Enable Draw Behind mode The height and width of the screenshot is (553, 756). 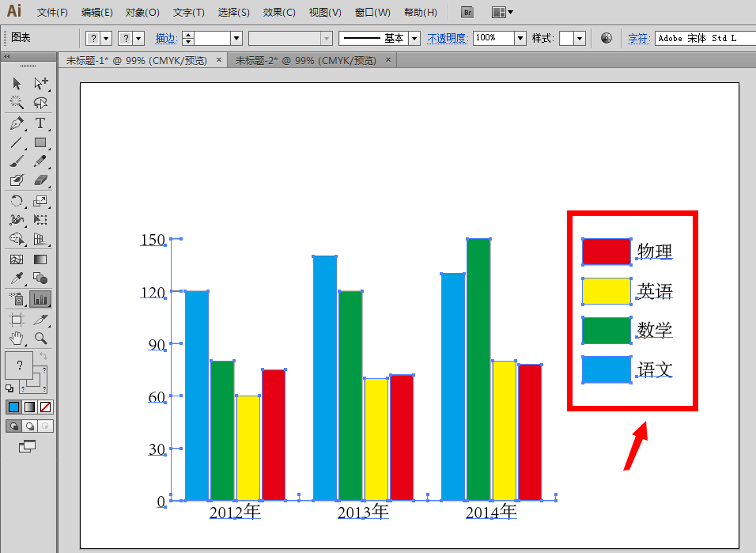(x=30, y=426)
